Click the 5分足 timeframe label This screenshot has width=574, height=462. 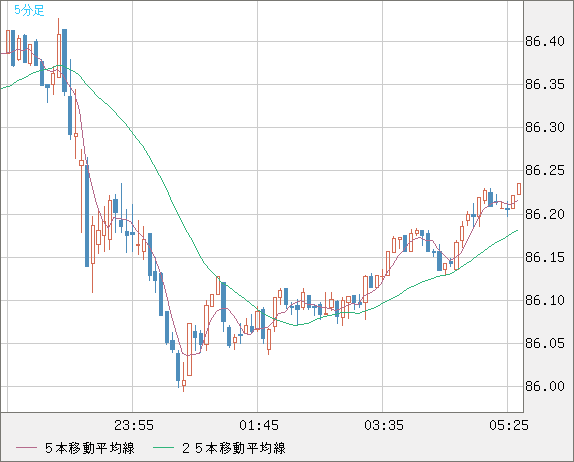pos(29,10)
